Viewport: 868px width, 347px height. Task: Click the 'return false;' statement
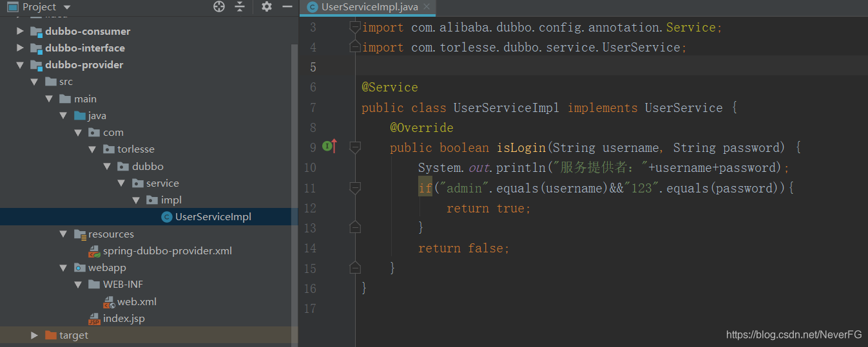point(464,248)
